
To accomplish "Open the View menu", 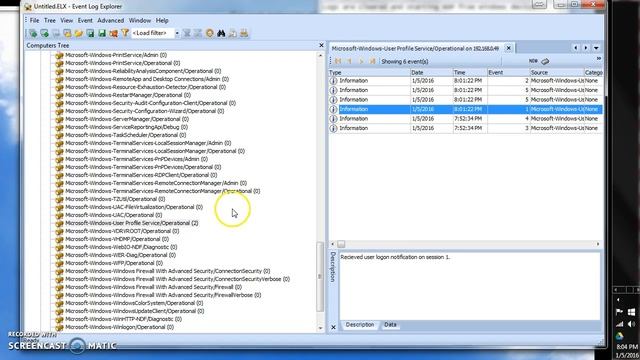I will pos(67,20).
